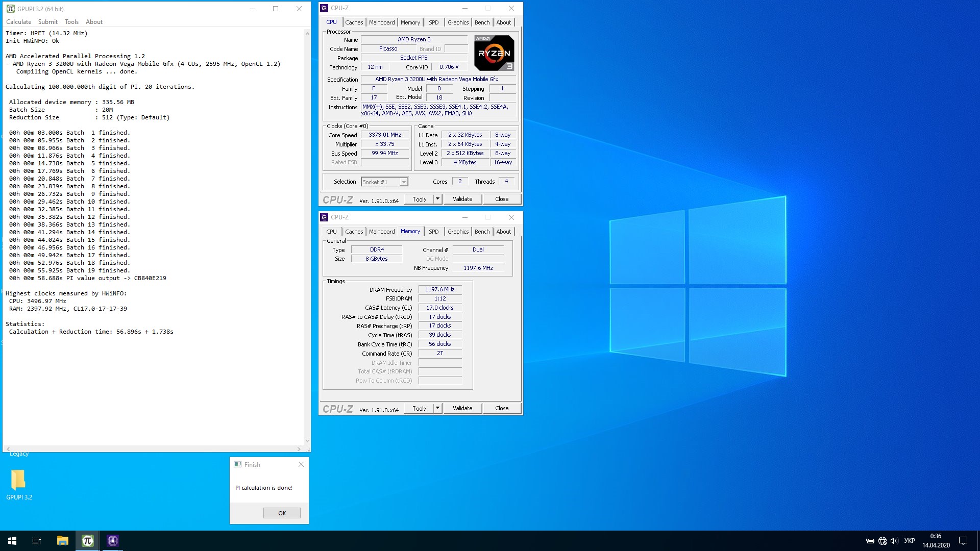Click the lower CPU-Z title bar icon
The width and height of the screenshot is (980, 551).
324,217
